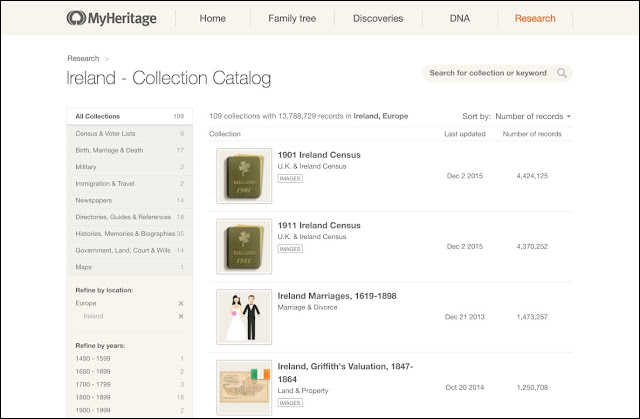This screenshot has height=419, width=640.
Task: Click IMAGES badge under 1911 Ireland Census
Action: coord(290,249)
